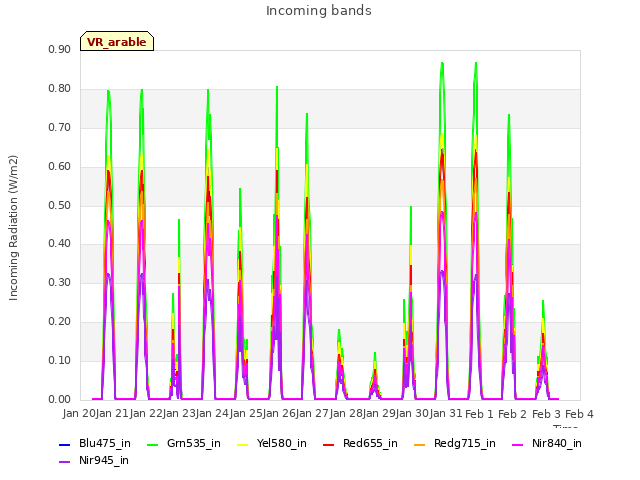Click the Jan 31 x-axis date label
Screen dimensions: 640x480
click(x=446, y=414)
